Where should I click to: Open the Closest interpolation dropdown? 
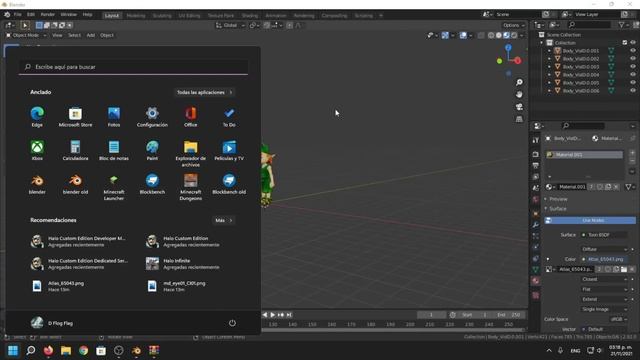click(x=605, y=279)
